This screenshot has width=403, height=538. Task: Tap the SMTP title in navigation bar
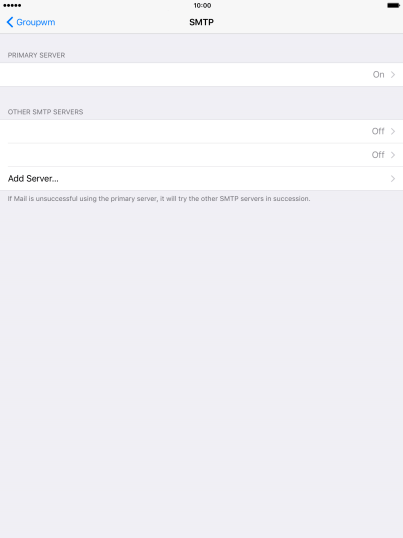tap(201, 22)
